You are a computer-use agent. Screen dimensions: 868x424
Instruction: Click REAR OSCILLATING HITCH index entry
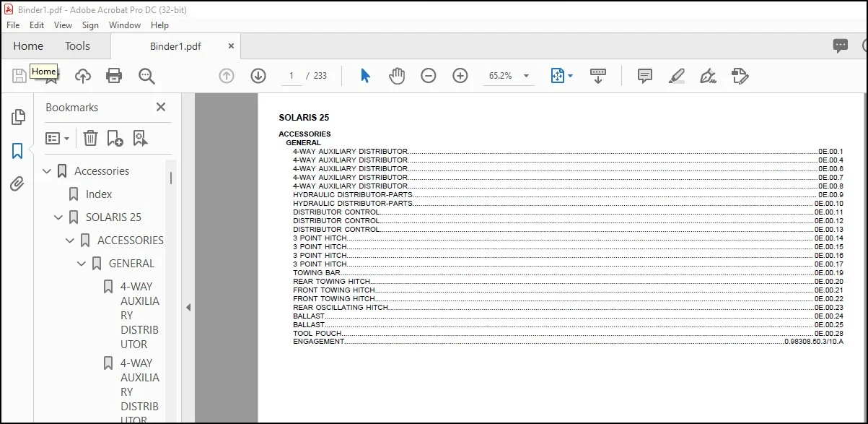tap(568, 308)
